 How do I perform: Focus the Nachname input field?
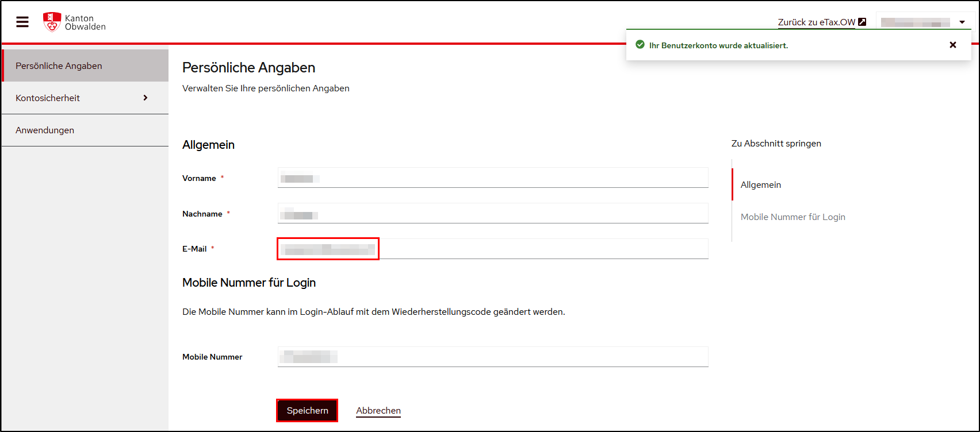point(493,213)
